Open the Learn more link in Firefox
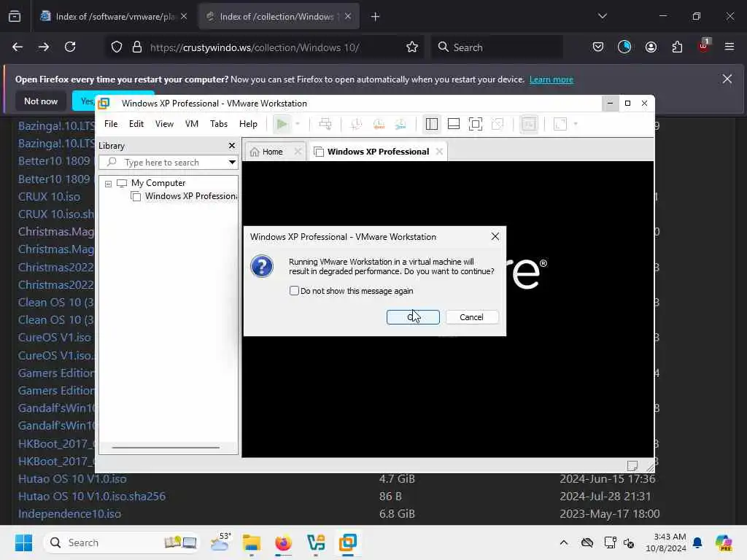747x560 pixels. click(x=551, y=79)
